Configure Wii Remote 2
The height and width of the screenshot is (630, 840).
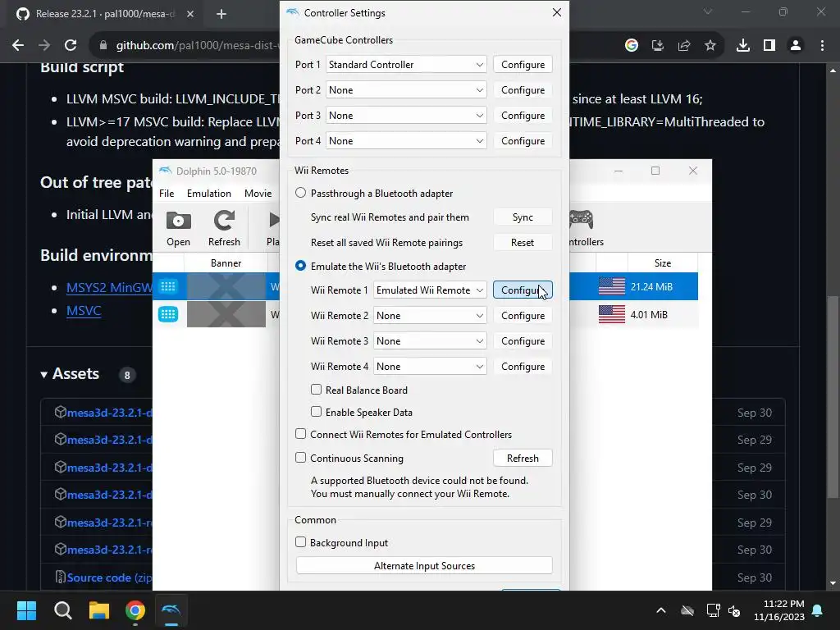[x=523, y=316]
